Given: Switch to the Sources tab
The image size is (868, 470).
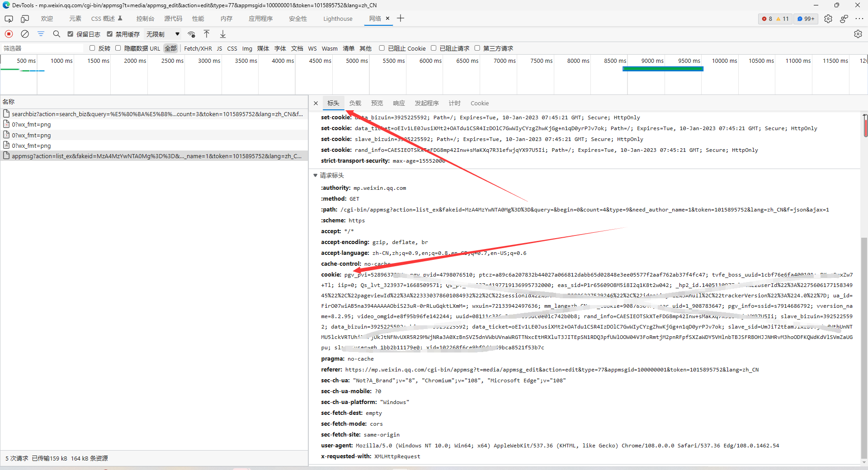Looking at the screenshot, I should click(x=173, y=19).
